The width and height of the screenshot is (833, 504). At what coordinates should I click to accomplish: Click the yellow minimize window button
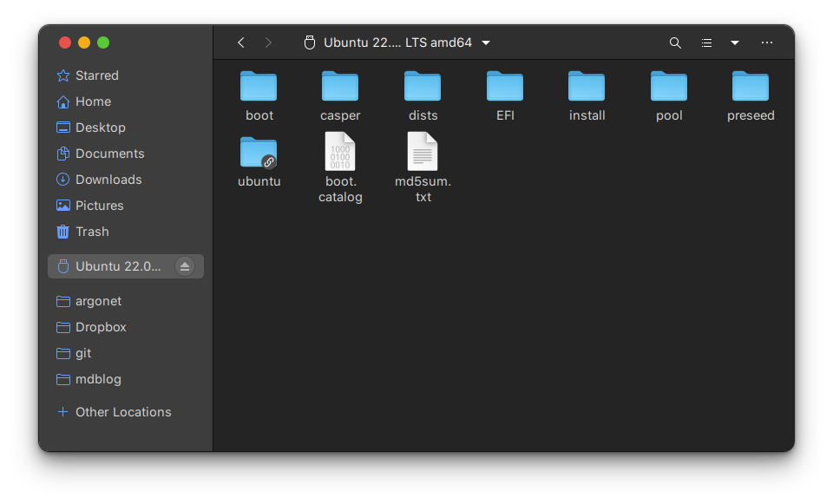[84, 43]
